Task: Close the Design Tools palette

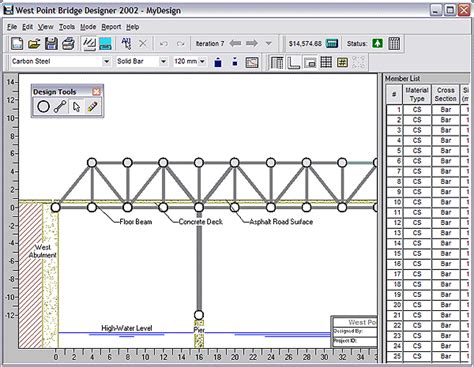Action: coord(96,92)
